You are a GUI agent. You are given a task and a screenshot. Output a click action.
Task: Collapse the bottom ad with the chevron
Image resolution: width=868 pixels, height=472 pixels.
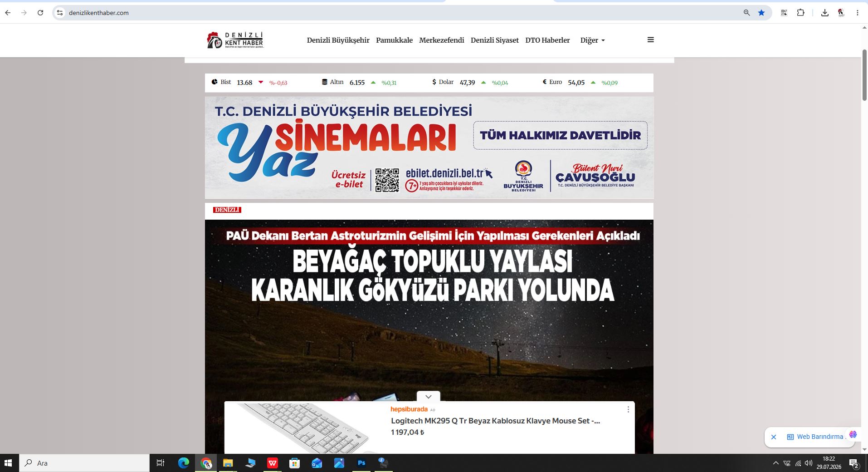click(x=428, y=396)
